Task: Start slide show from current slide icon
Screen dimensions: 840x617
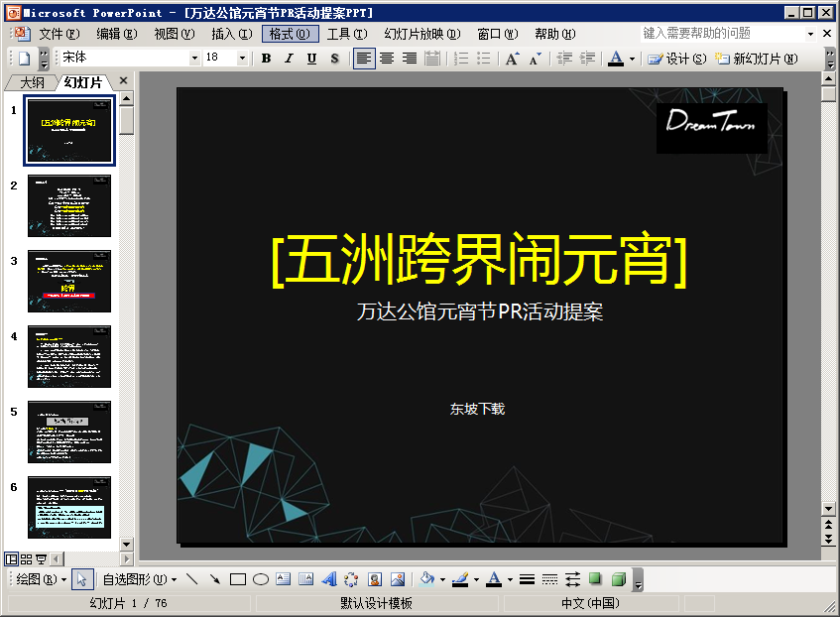Action: click(41, 559)
